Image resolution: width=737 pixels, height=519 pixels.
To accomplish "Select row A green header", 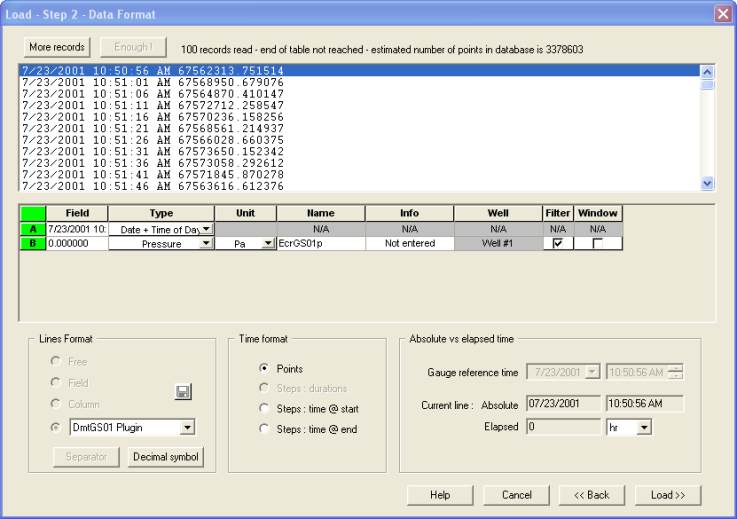I will pos(33,228).
